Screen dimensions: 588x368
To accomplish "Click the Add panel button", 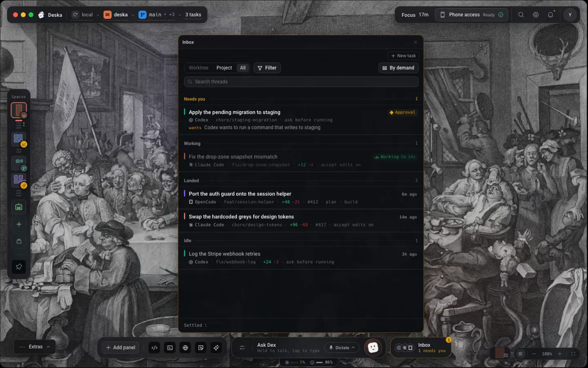I will point(120,348).
